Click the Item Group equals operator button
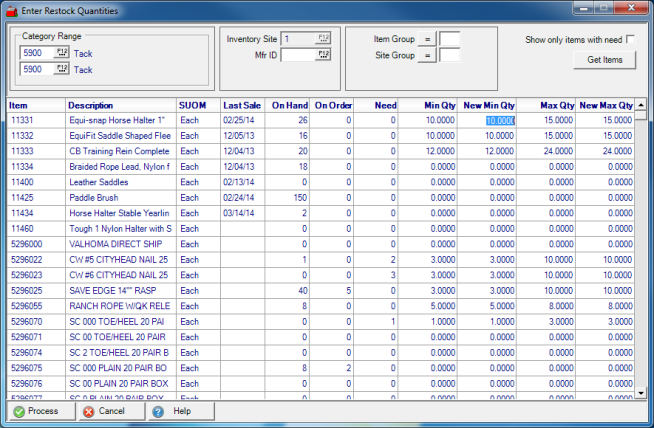This screenshot has height=428, width=654. tap(425, 38)
